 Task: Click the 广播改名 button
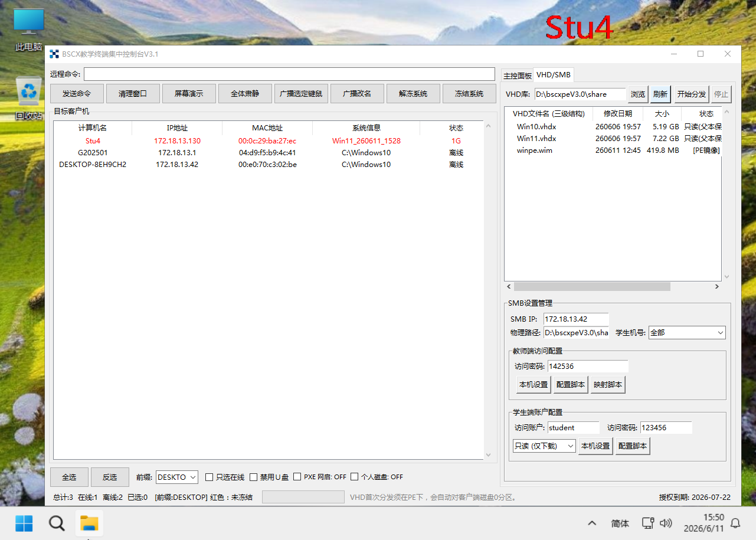357,94
